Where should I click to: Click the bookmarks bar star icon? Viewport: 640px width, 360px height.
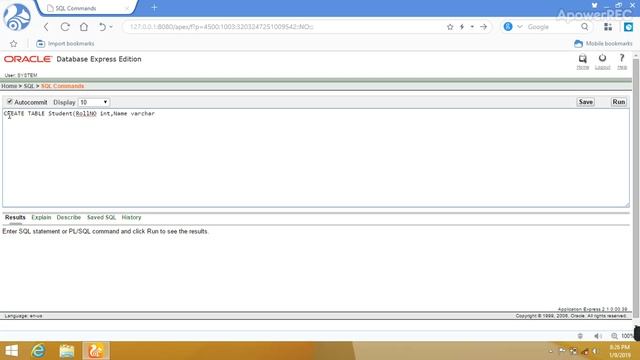tap(13, 44)
